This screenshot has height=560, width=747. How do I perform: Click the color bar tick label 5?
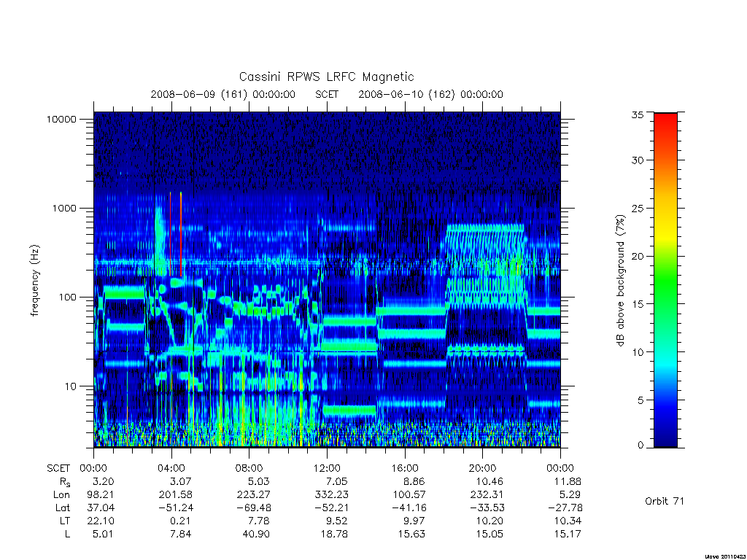(x=640, y=400)
